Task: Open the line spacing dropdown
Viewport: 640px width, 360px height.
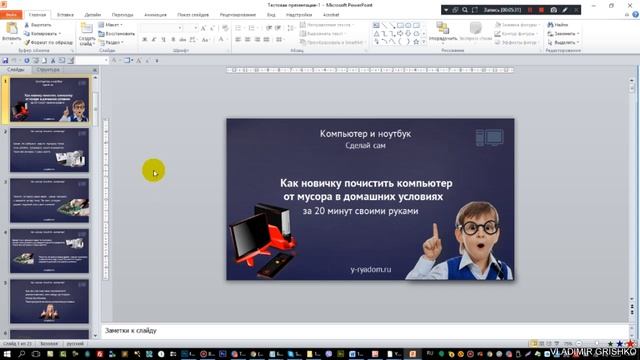Action: (291, 28)
